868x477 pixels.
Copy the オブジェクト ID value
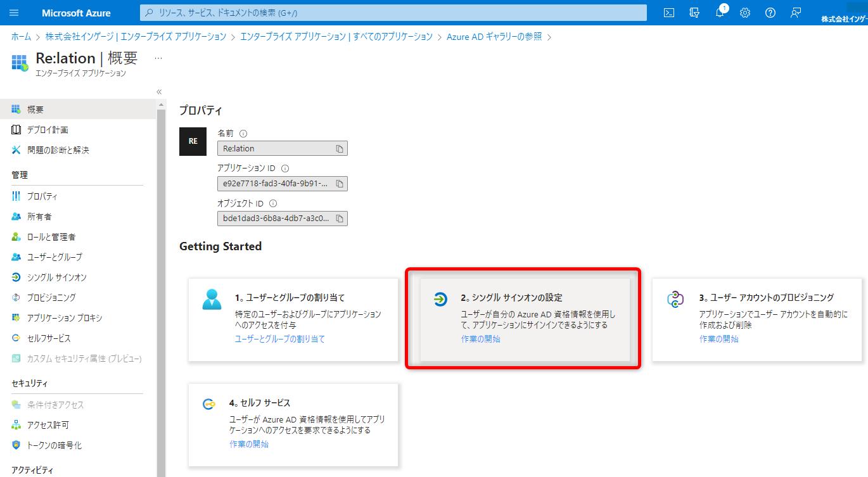tap(340, 219)
